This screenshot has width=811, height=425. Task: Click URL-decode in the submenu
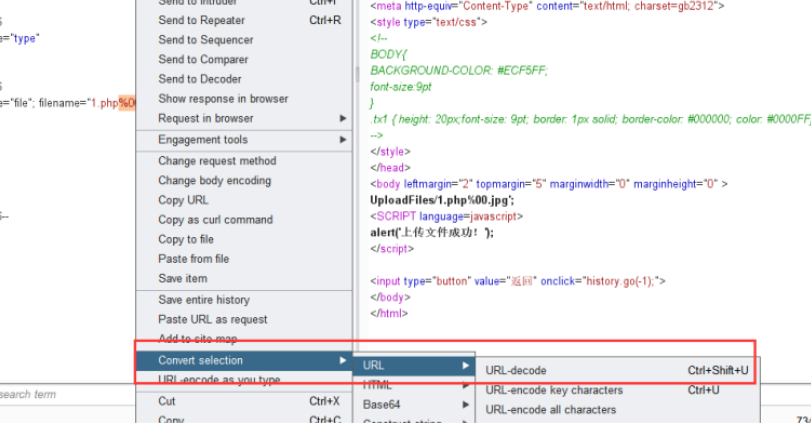point(516,371)
